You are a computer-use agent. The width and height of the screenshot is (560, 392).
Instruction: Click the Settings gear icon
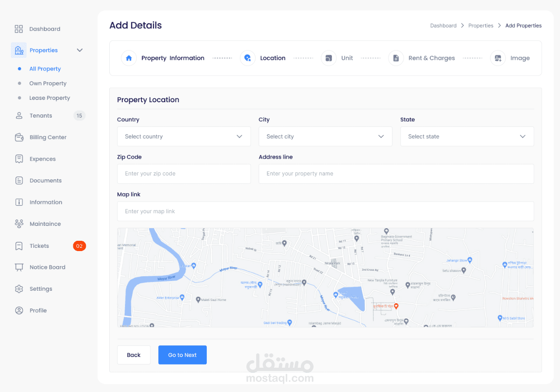click(x=19, y=289)
